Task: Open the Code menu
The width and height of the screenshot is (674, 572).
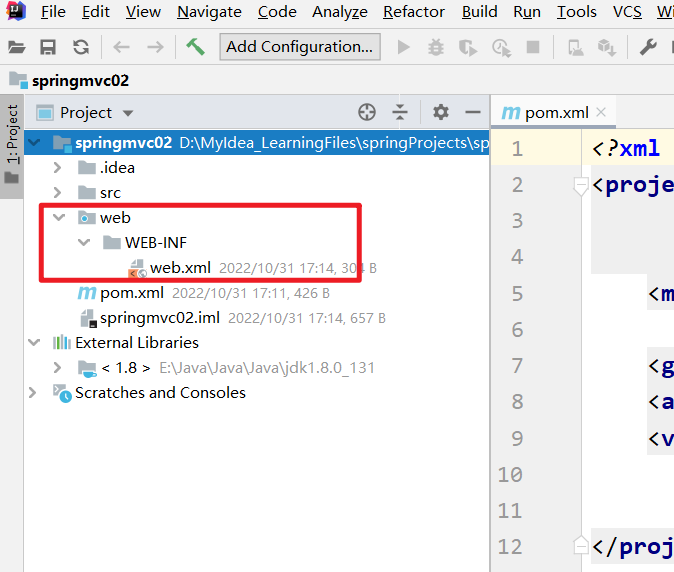Action: click(277, 12)
